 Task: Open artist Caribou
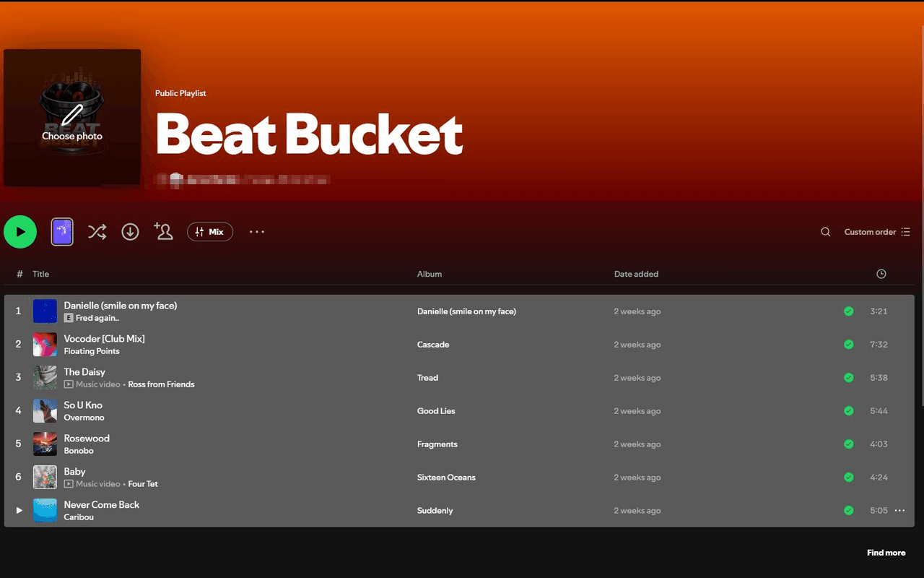[x=79, y=517]
